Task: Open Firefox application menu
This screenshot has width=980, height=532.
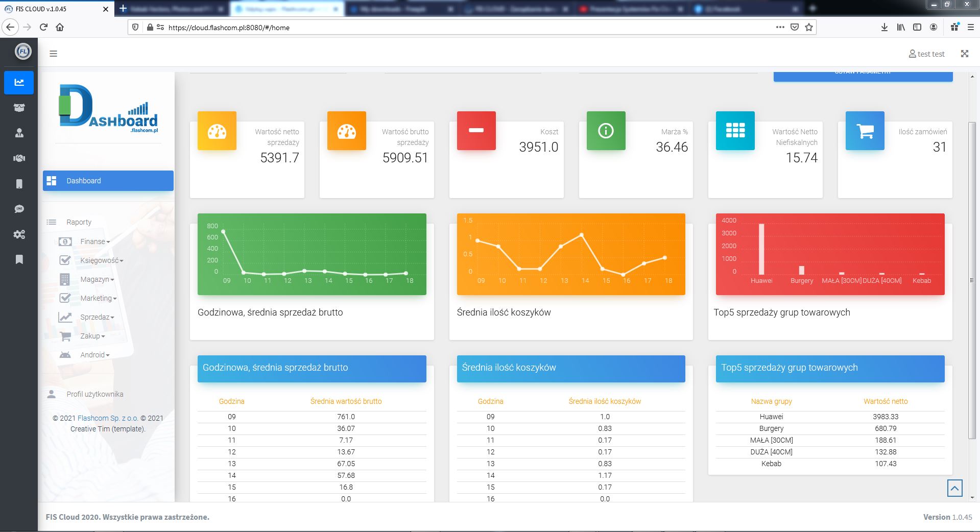Action: (970, 27)
